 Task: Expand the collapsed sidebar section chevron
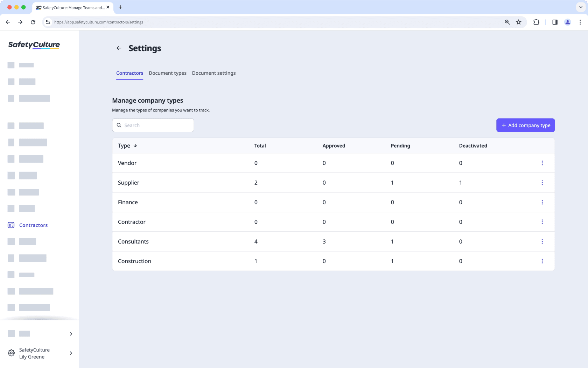pos(71,334)
